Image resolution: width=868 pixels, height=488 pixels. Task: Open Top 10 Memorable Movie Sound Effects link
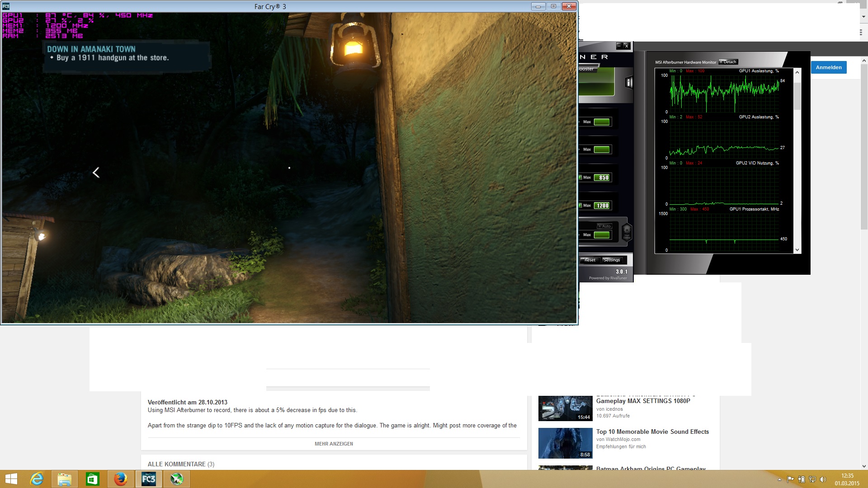tap(652, 432)
